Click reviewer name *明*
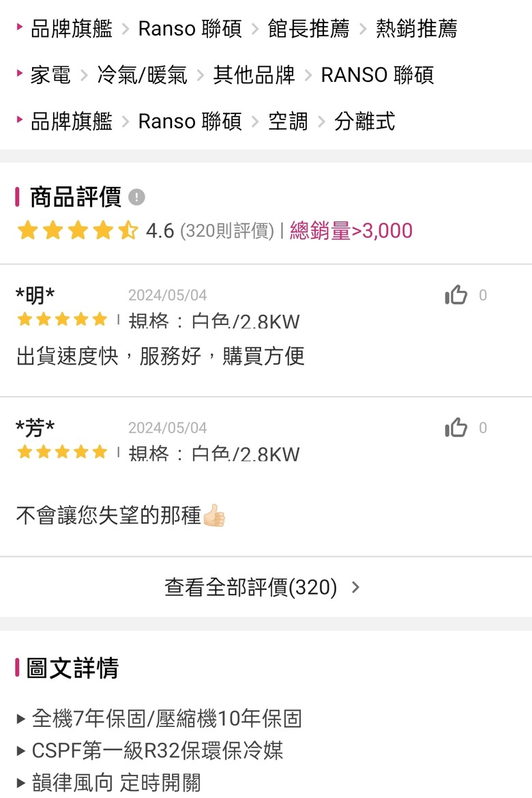 point(35,295)
